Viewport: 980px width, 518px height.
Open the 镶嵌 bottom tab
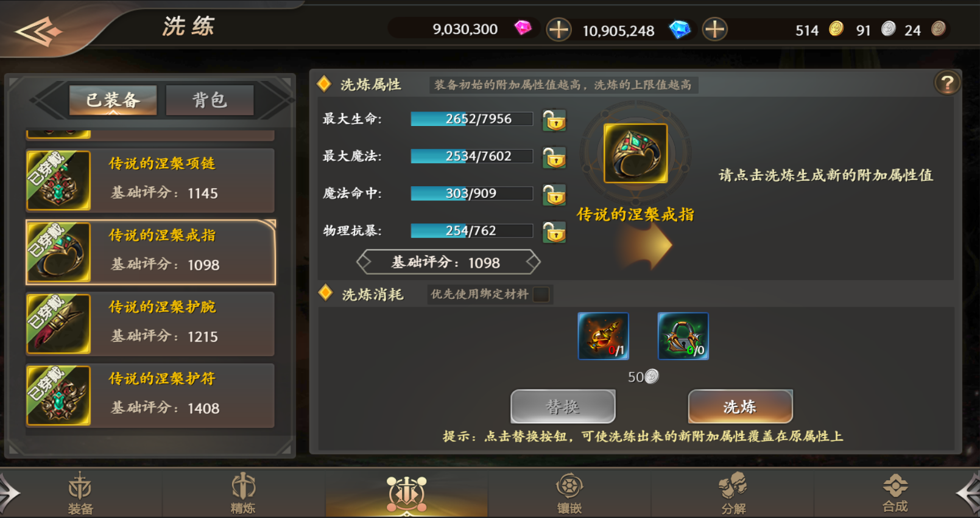click(569, 493)
